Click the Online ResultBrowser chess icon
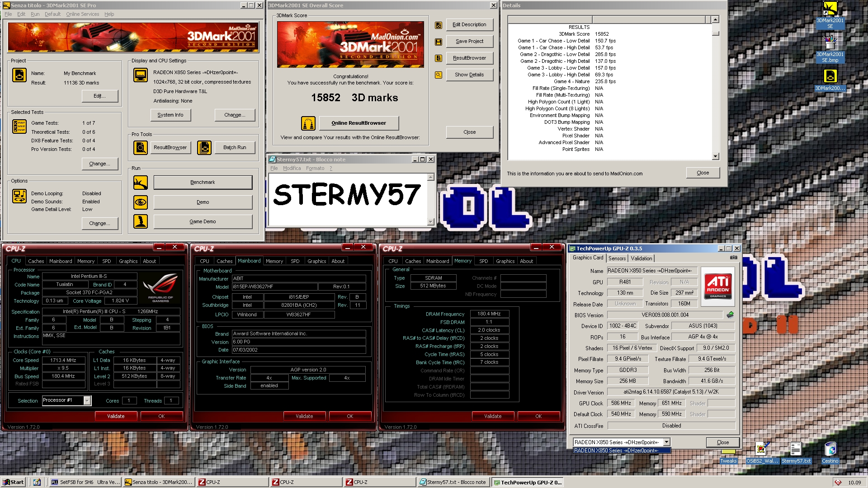 coord(308,123)
